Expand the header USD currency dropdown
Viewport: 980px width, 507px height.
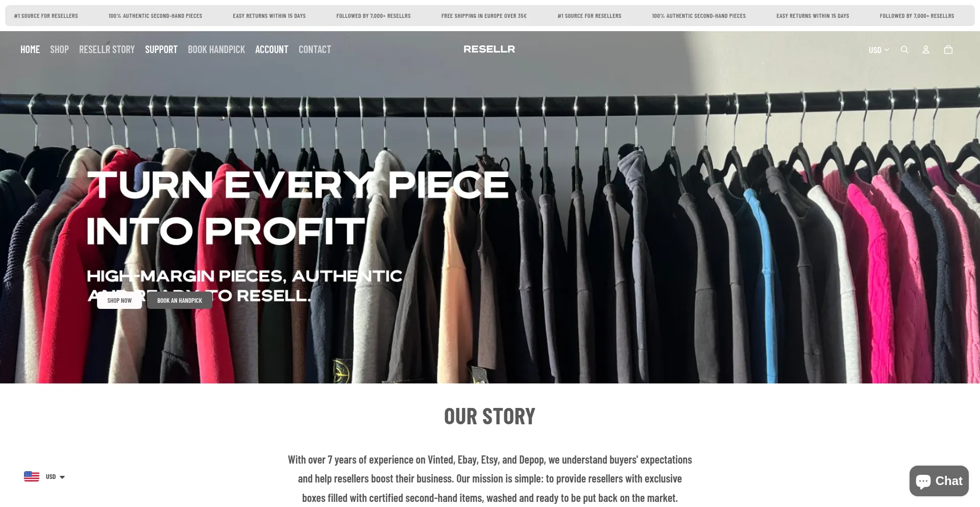879,50
